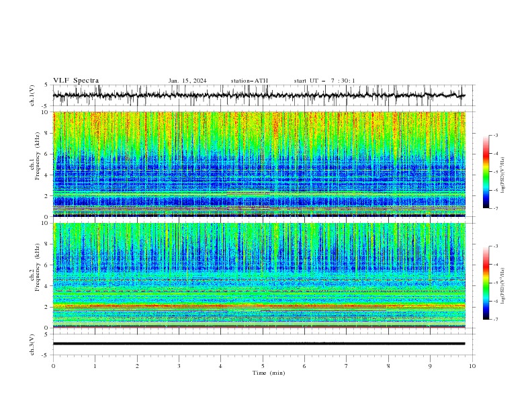
Task: Select the "start UT = 7 :30: 1" text
Action: point(324,81)
